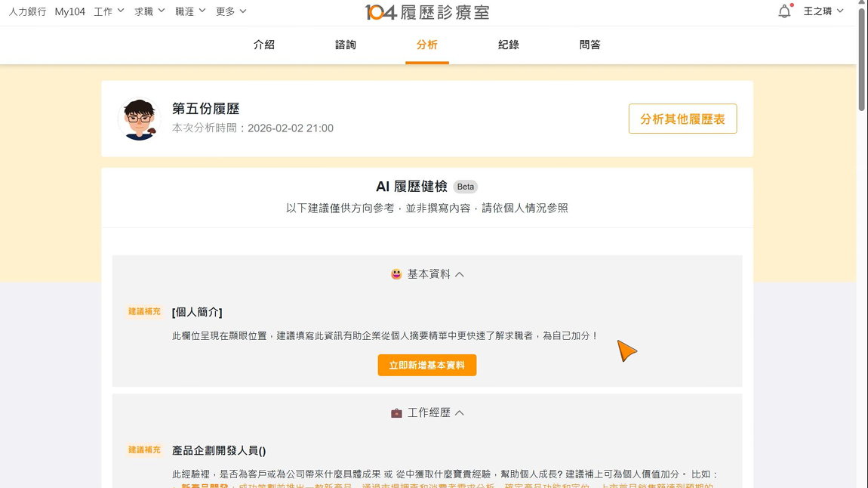Click the user avatar thumbnail

point(140,119)
